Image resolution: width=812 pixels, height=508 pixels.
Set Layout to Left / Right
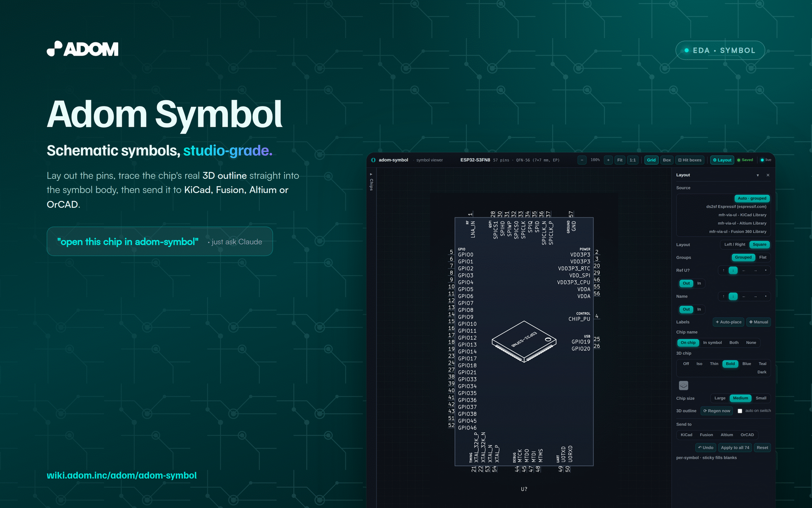coord(734,245)
